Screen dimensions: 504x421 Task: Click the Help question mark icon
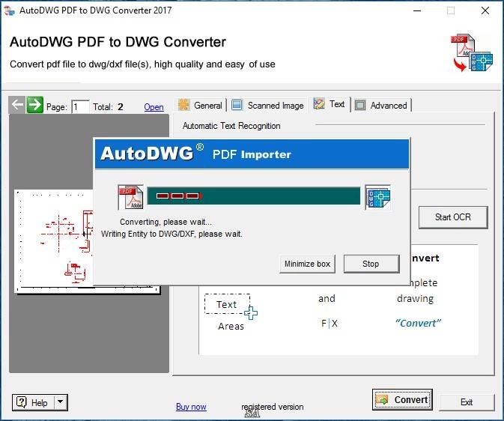coord(22,402)
